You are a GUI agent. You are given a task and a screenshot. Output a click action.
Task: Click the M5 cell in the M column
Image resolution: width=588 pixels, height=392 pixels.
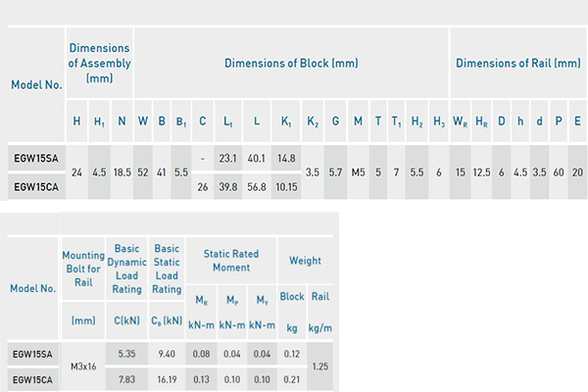[x=358, y=172]
